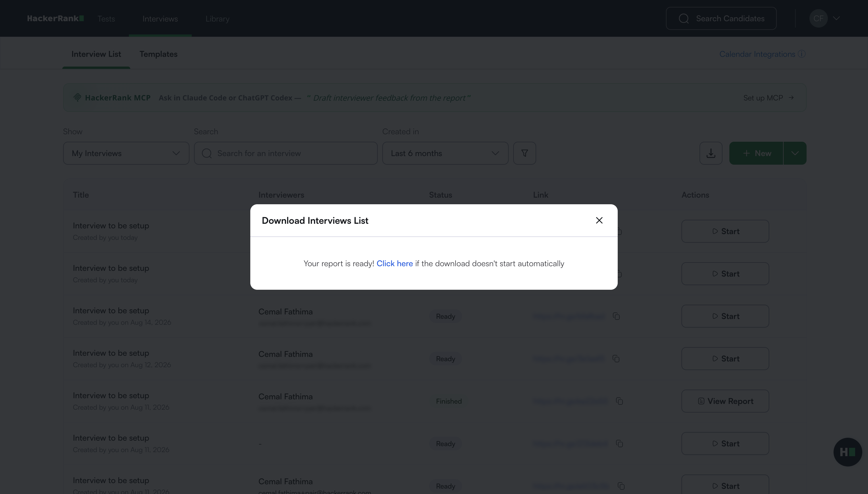Start the Aug 11 interview with no interviewer
Screen dimensions: 868x494
725,444
